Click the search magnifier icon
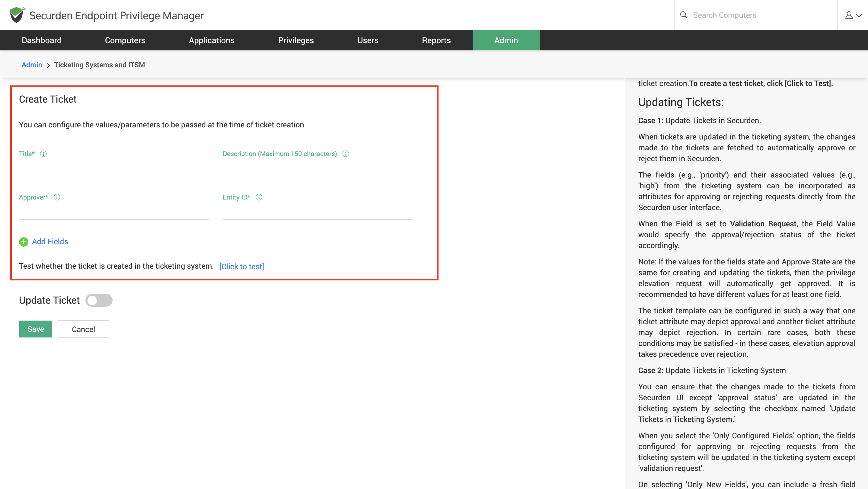868x489 pixels. [683, 15]
